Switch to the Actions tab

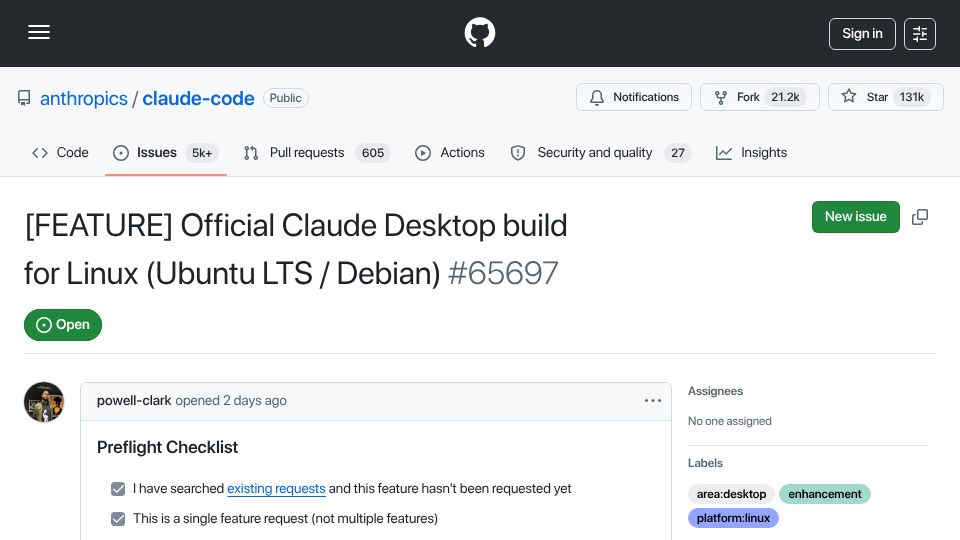pos(449,152)
